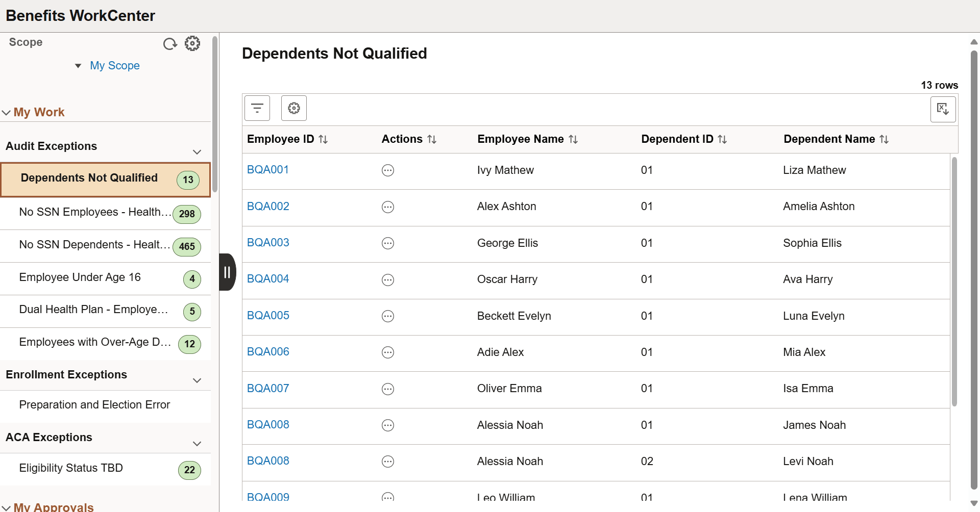Click the page scrollbar up arrow
The image size is (980, 512).
coord(974,42)
